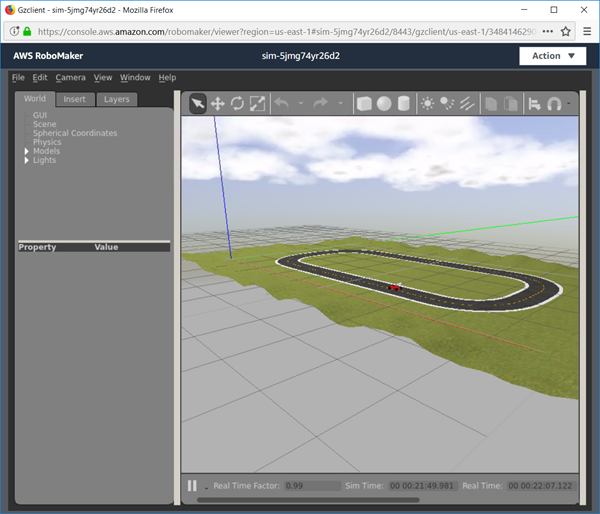Pause the simulation
The width and height of the screenshot is (600, 514).
coord(192,486)
